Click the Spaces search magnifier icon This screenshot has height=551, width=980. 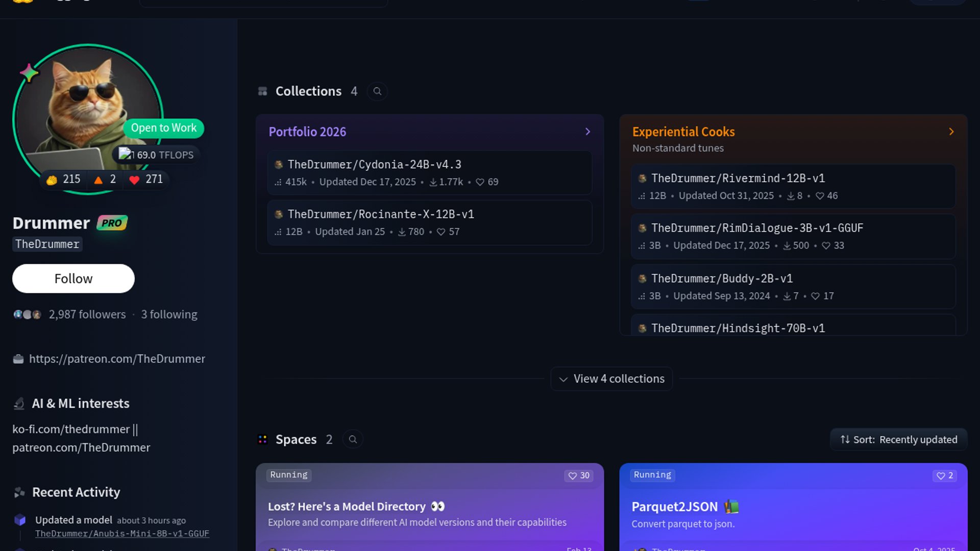[x=353, y=439]
